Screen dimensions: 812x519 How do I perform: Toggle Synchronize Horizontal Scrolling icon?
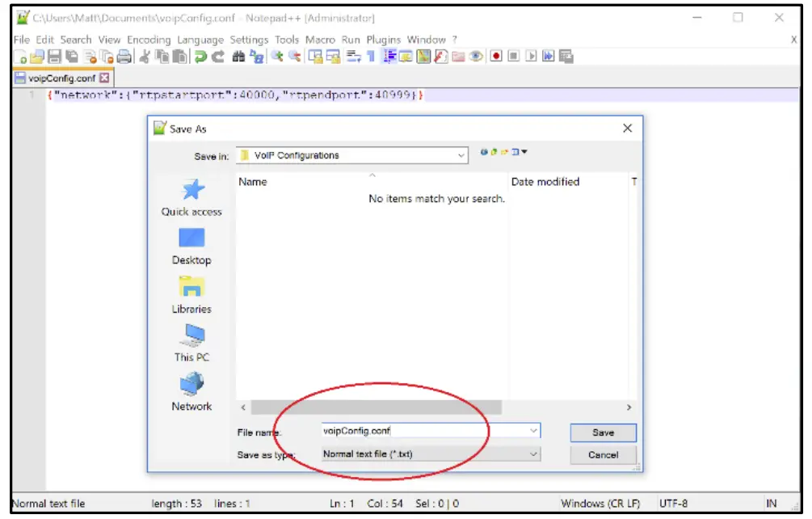click(333, 57)
